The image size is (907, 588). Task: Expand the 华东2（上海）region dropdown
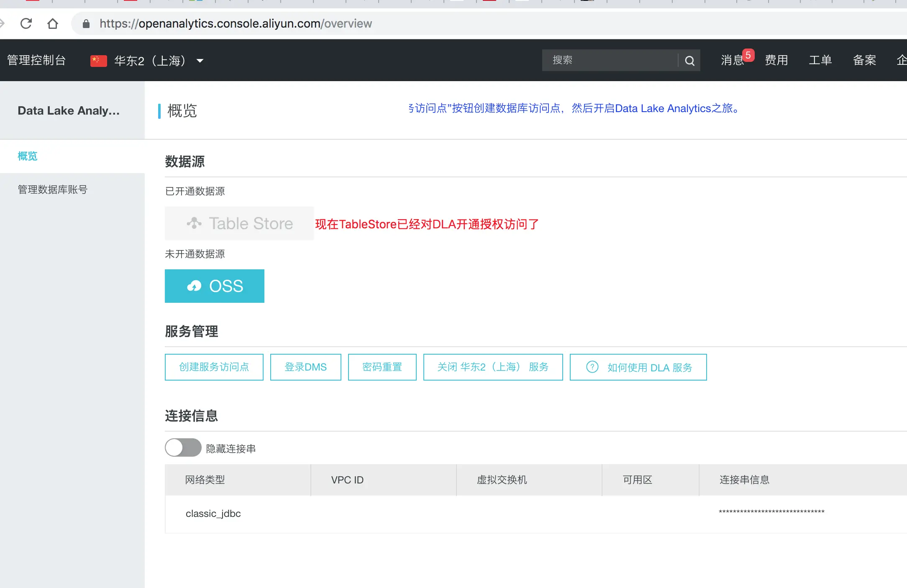pyautogui.click(x=200, y=61)
